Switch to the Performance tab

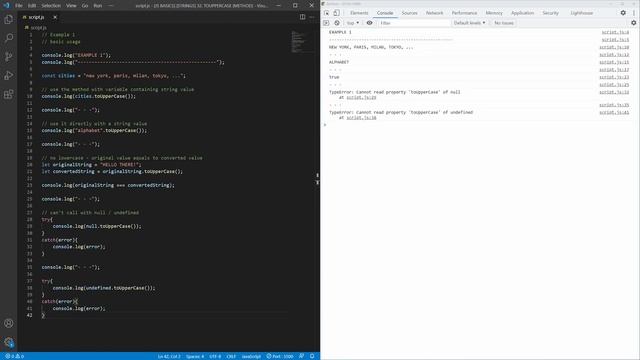[x=464, y=13]
